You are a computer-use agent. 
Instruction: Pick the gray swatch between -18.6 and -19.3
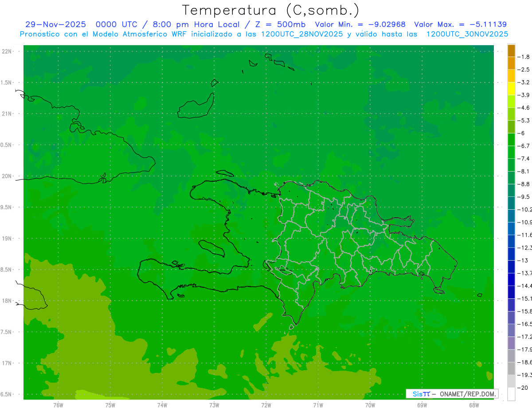[x=511, y=368]
